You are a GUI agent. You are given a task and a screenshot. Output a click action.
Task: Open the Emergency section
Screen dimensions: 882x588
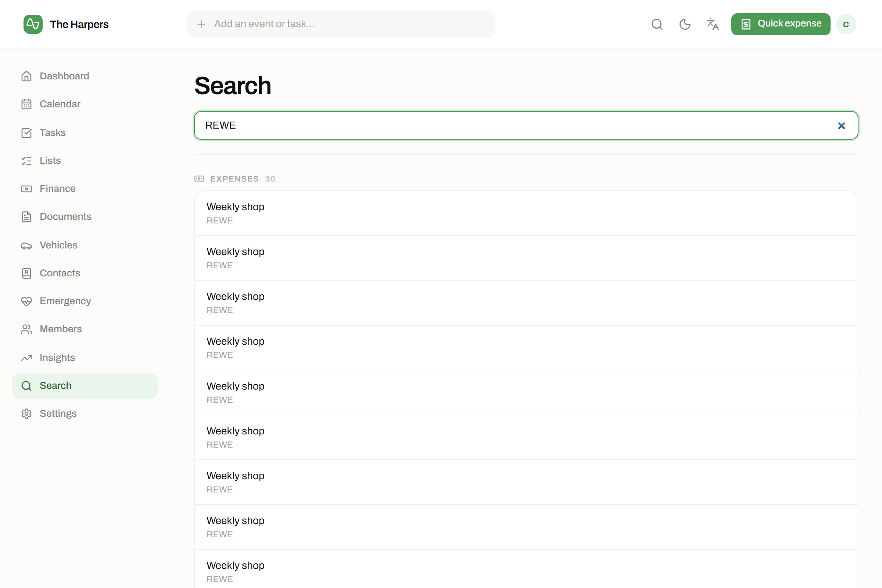click(85, 301)
